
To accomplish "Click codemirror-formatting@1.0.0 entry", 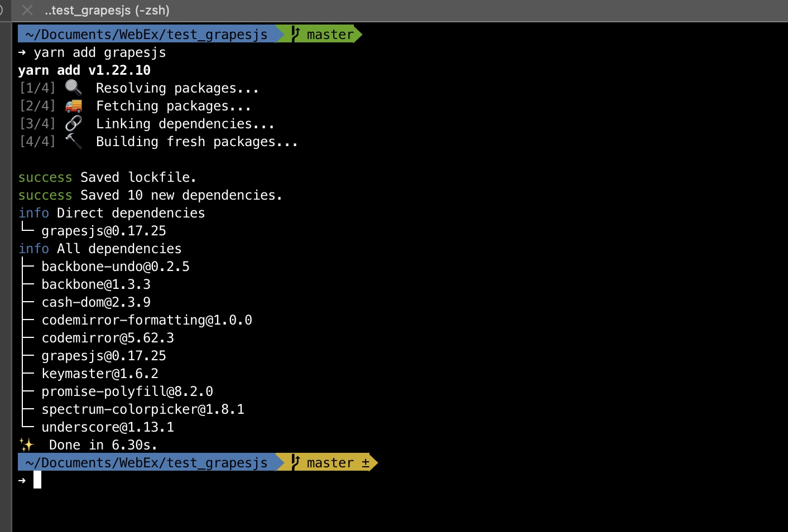I will [147, 320].
